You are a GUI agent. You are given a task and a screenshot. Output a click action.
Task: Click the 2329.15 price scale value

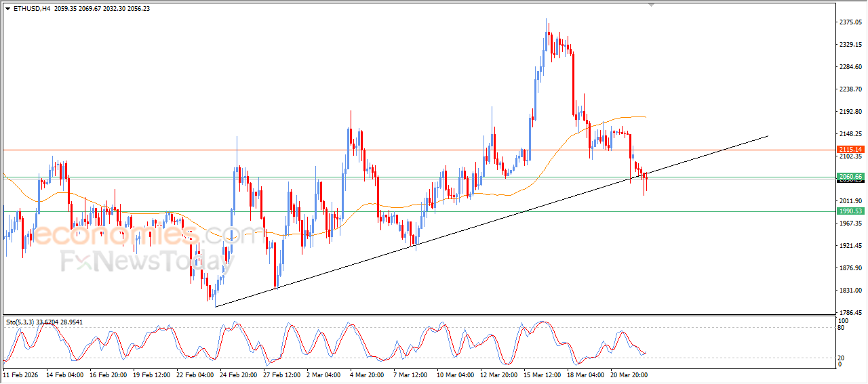850,45
